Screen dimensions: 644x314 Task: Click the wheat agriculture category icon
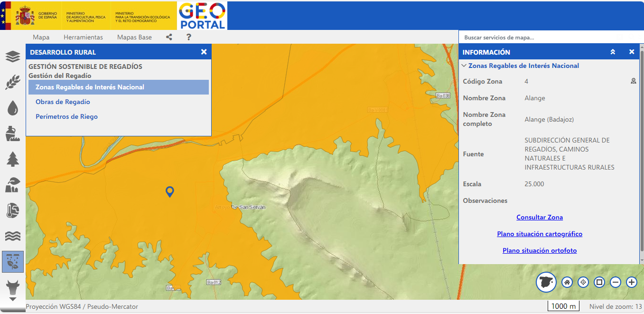pos(13,82)
